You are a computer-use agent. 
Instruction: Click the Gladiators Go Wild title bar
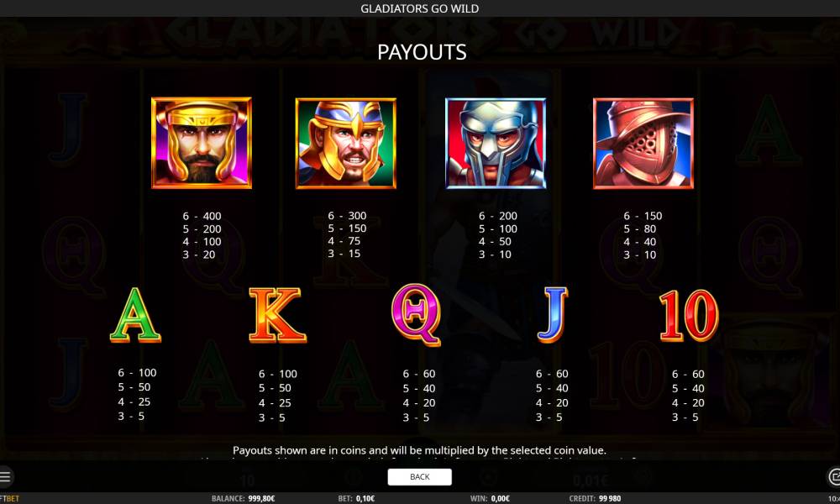(420, 8)
